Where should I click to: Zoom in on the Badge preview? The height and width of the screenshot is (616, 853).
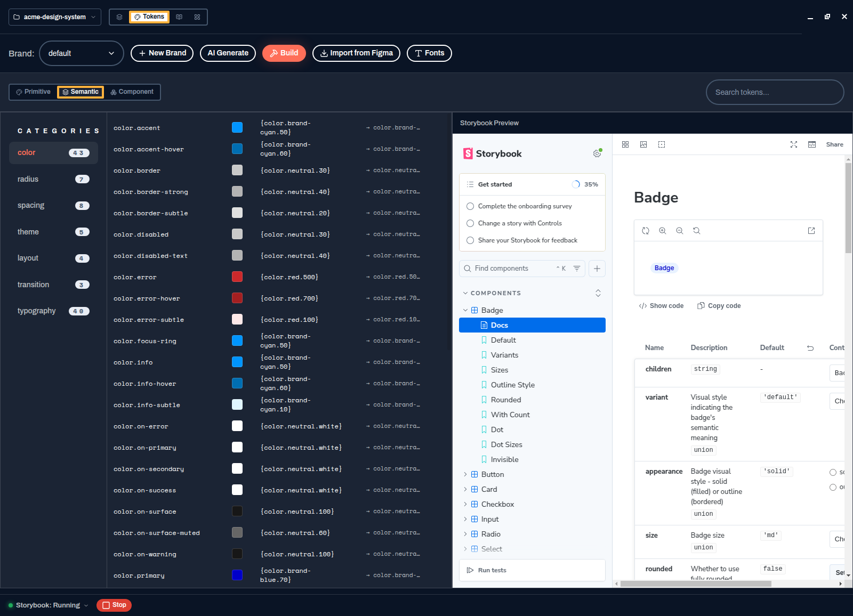click(x=663, y=231)
